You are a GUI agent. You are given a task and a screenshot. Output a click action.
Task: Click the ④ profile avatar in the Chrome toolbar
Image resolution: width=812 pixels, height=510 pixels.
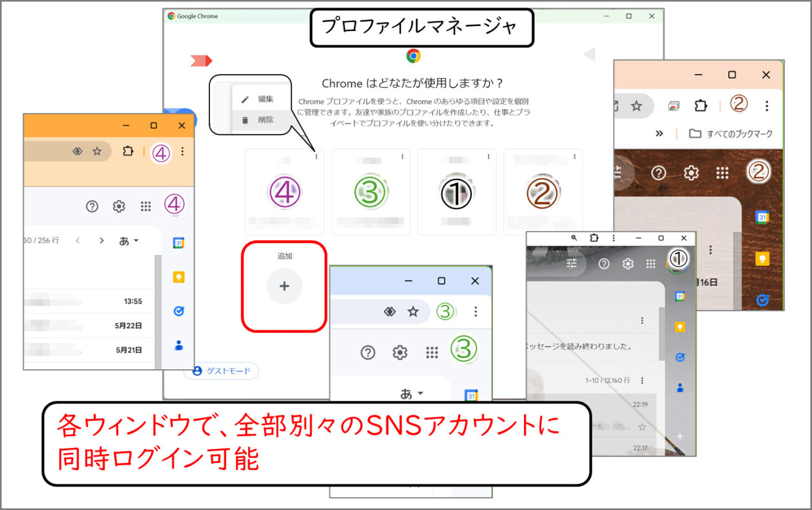click(x=161, y=153)
